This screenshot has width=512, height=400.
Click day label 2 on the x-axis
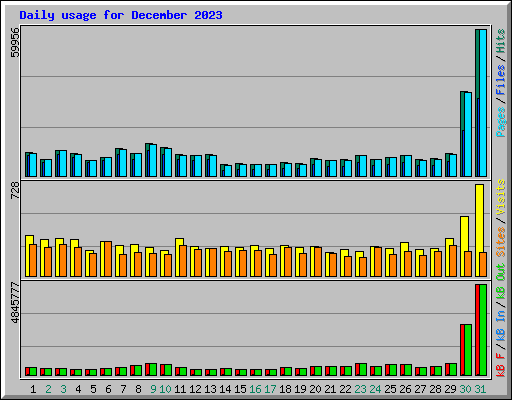point(48,389)
